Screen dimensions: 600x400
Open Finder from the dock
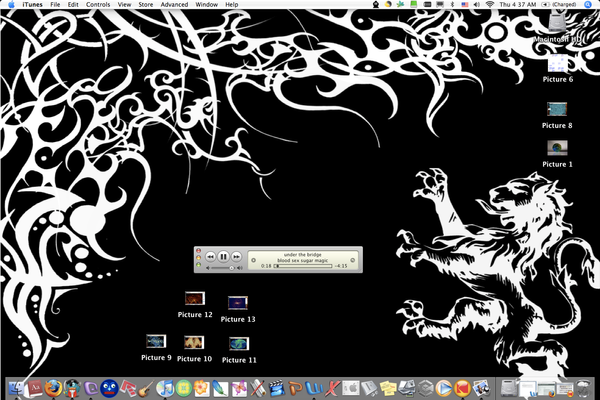pos(16,389)
